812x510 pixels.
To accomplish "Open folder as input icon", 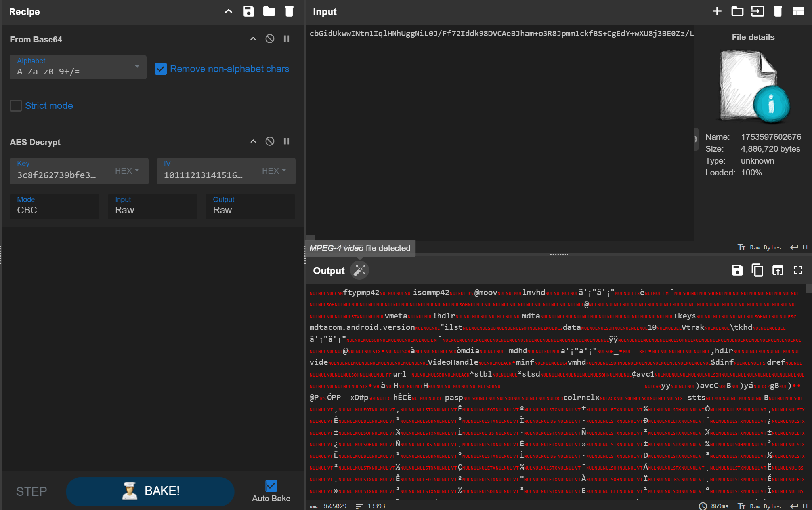I will pyautogui.click(x=737, y=11).
